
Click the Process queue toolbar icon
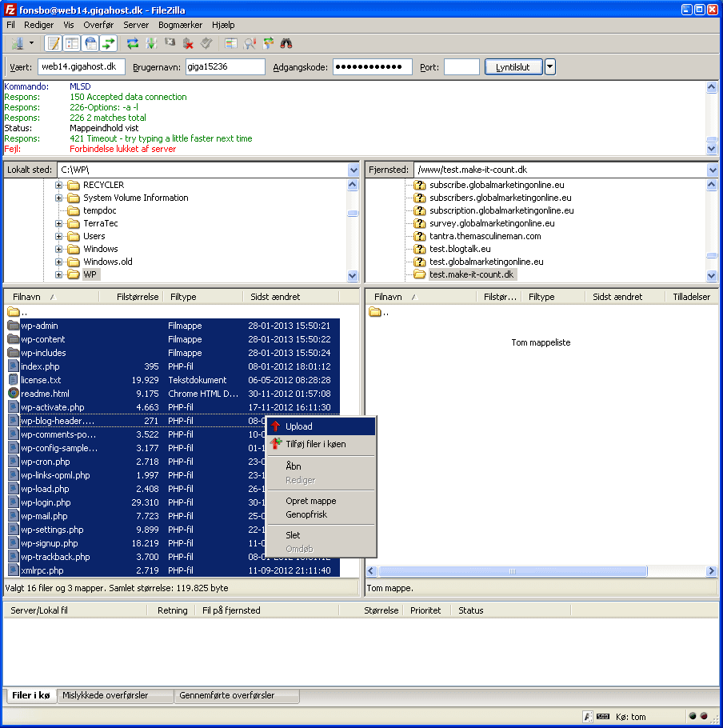pyautogui.click(x=151, y=43)
